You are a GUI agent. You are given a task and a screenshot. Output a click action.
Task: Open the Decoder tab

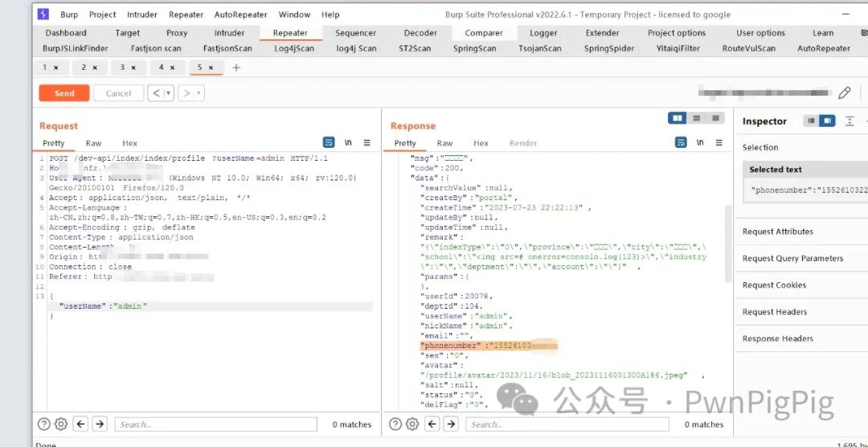coord(420,33)
